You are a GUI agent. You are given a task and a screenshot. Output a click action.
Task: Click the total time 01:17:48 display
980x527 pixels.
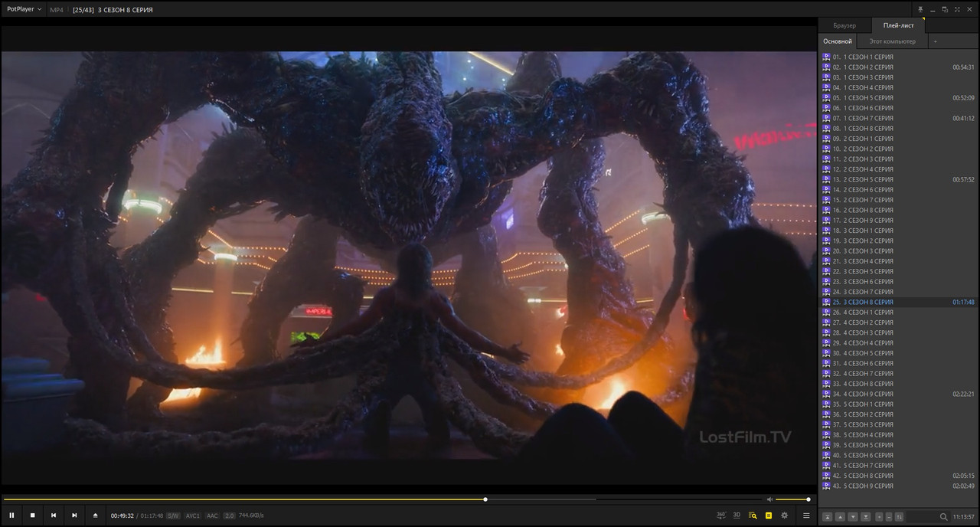click(x=152, y=516)
